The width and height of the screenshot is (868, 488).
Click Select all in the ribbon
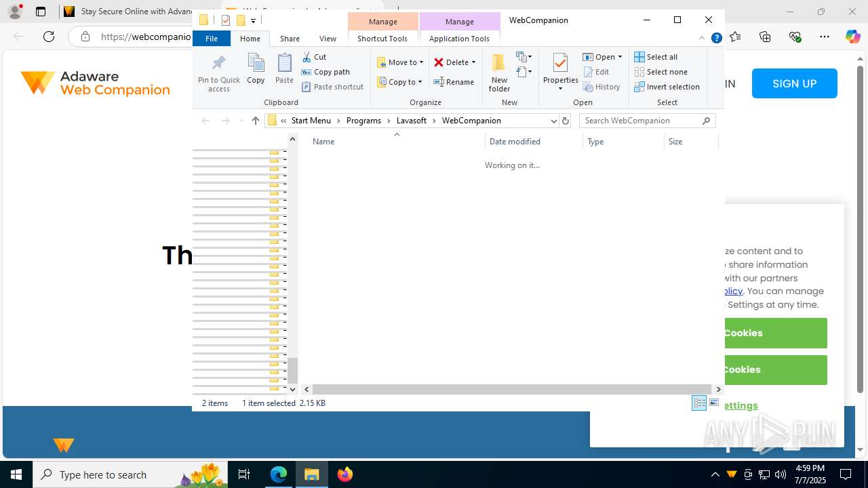pos(656,57)
